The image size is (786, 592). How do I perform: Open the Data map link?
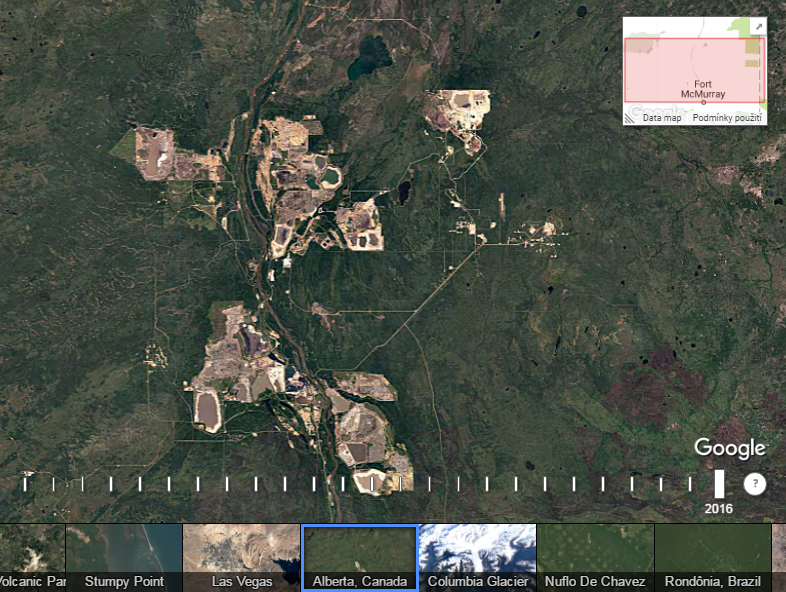coord(662,118)
